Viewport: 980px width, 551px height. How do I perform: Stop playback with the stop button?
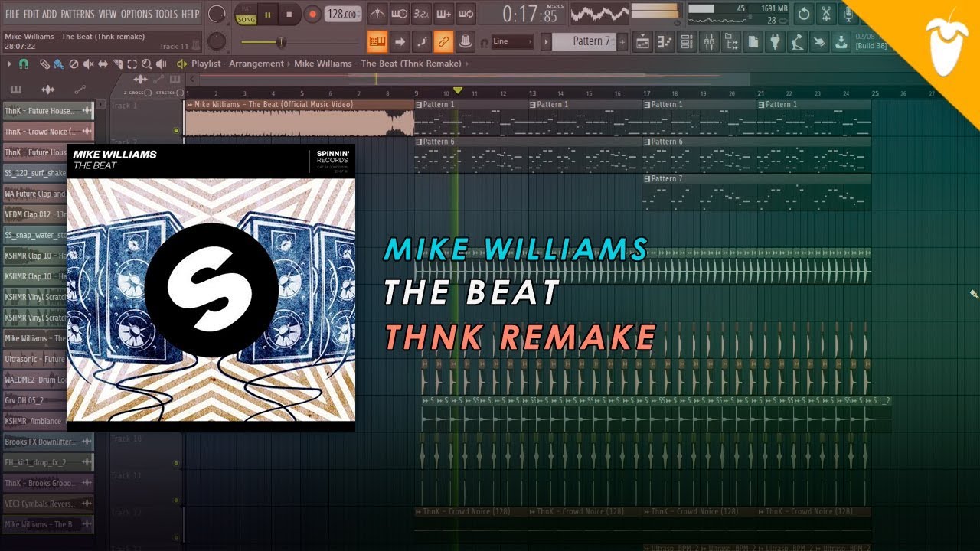(289, 14)
